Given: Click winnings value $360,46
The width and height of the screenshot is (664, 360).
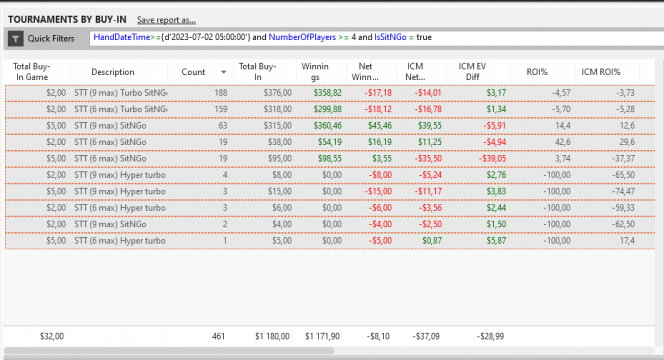Looking at the screenshot, I should click(x=327, y=126).
